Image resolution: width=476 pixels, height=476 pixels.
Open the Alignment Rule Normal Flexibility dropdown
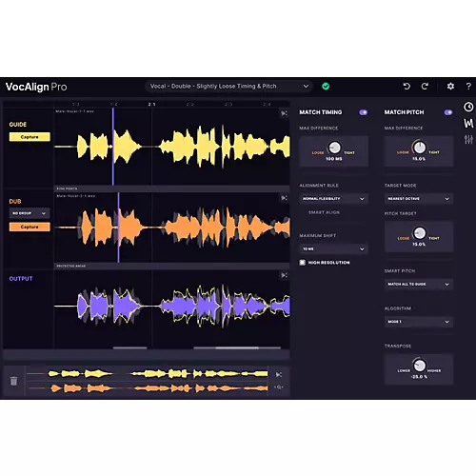[x=333, y=199]
